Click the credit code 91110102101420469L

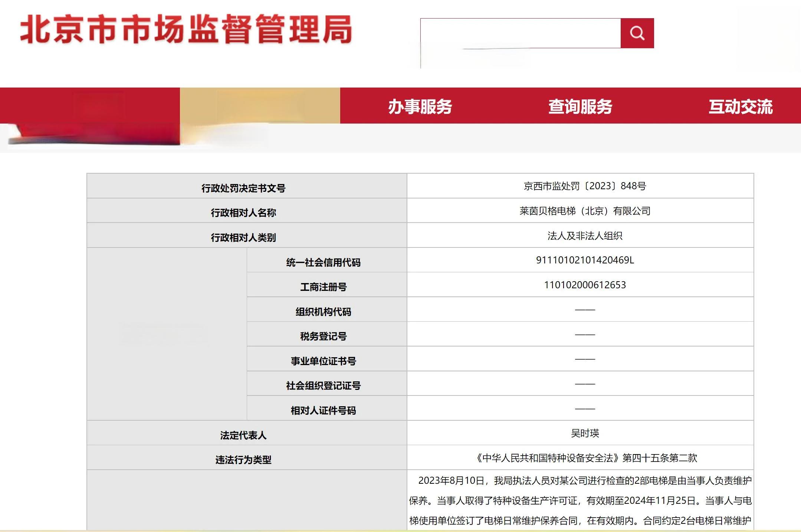point(585,260)
